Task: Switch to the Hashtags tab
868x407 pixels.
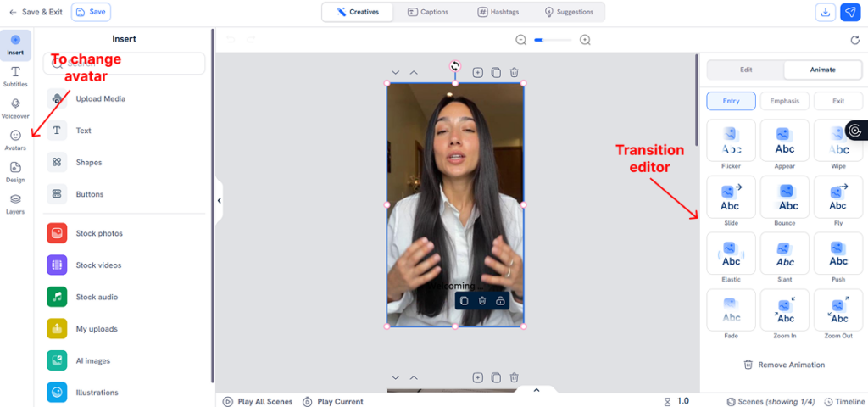Action: pyautogui.click(x=500, y=12)
